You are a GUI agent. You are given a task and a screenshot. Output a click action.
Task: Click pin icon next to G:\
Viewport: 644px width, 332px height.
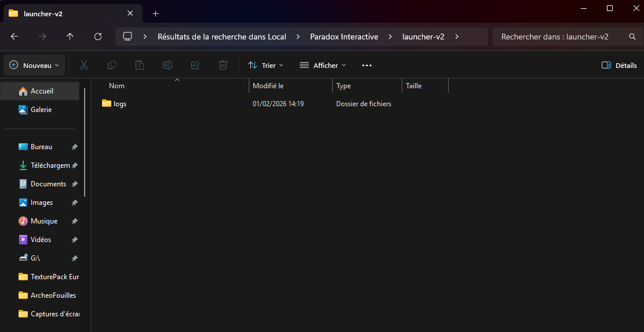pos(74,258)
